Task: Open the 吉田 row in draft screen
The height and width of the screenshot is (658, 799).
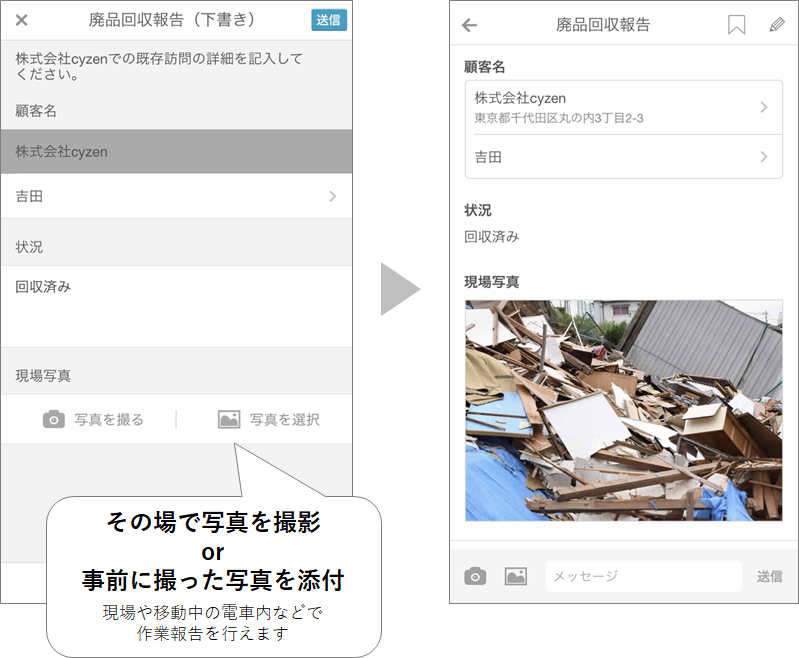Action: pyautogui.click(x=176, y=196)
